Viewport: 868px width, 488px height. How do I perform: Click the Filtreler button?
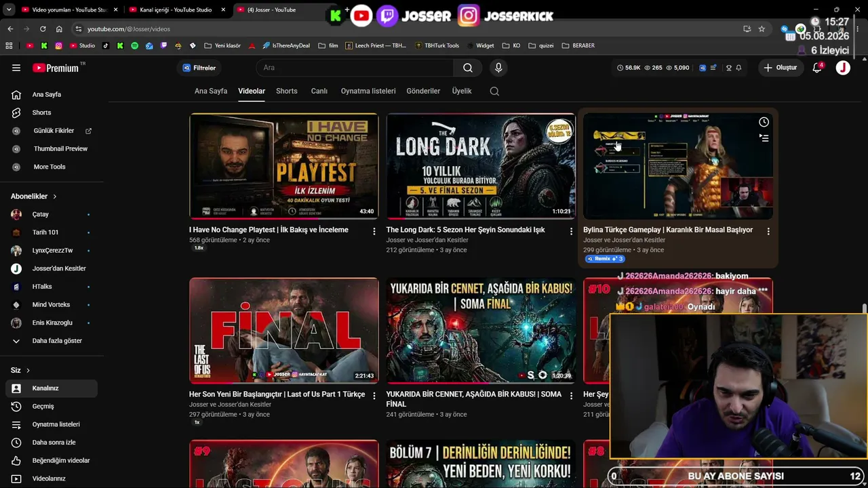[x=199, y=68]
